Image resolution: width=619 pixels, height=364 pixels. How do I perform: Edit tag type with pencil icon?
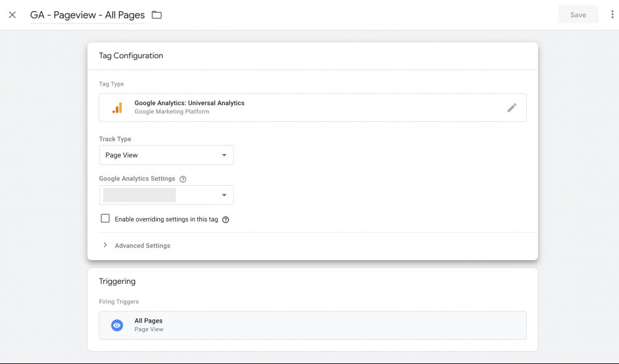tap(512, 107)
